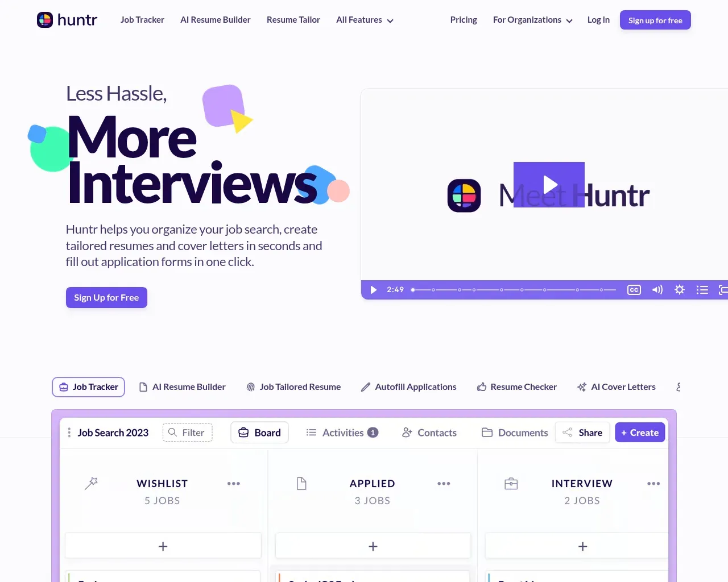Click the + Create button

(x=640, y=433)
